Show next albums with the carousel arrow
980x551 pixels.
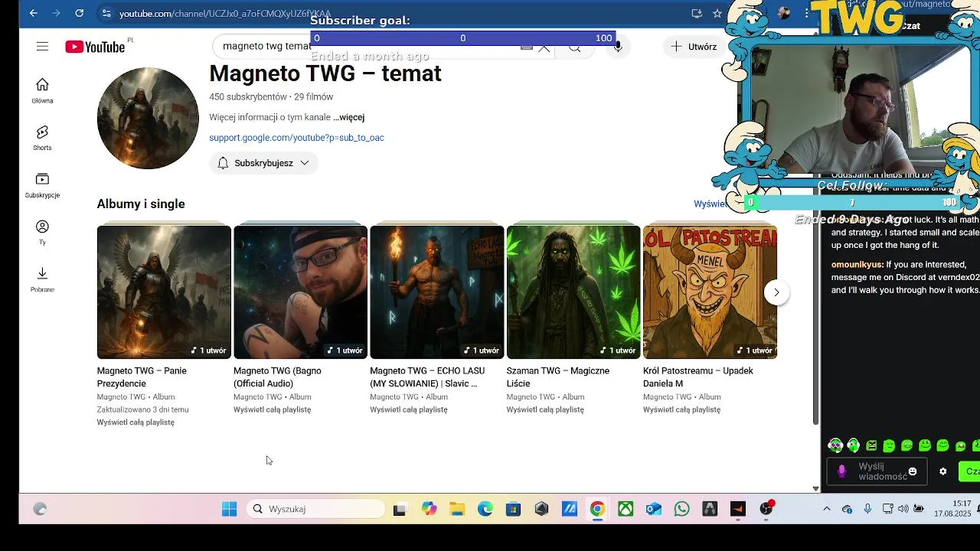click(776, 292)
